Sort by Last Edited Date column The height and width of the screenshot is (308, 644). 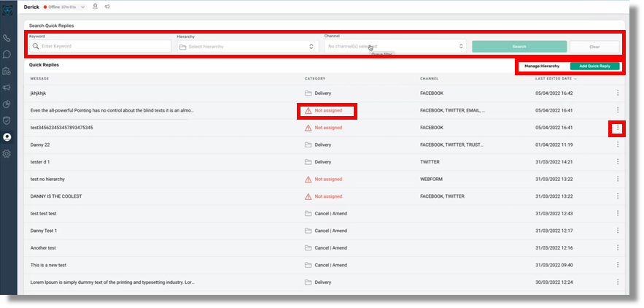555,78
